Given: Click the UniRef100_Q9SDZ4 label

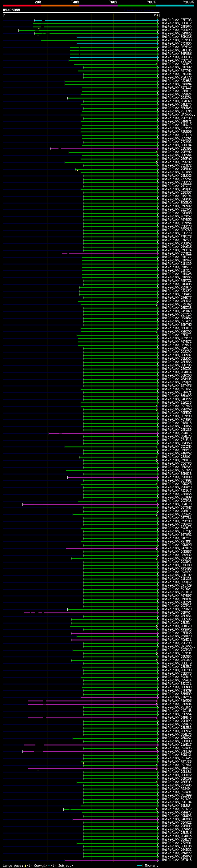Looking at the screenshot, I should coord(176,94).
